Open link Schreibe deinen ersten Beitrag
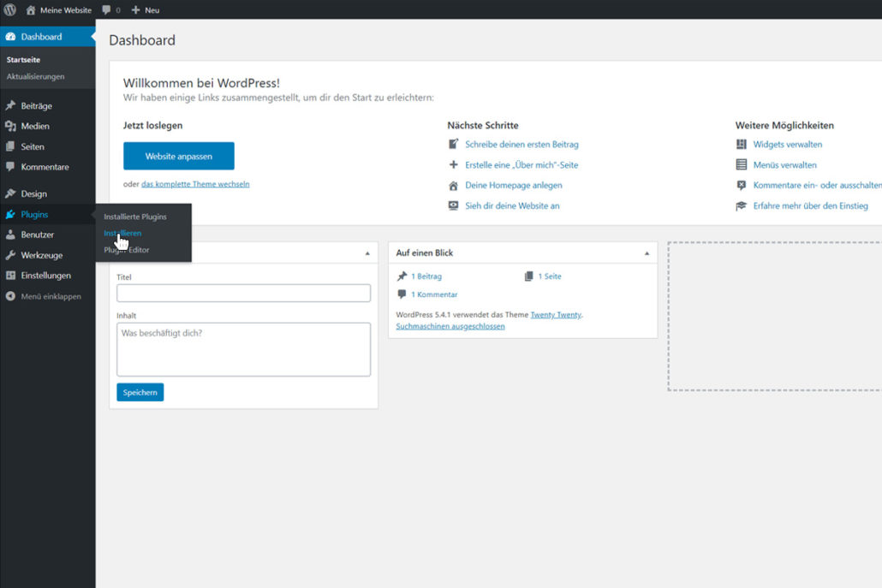Viewport: 882px width, 588px height. pyautogui.click(x=521, y=145)
